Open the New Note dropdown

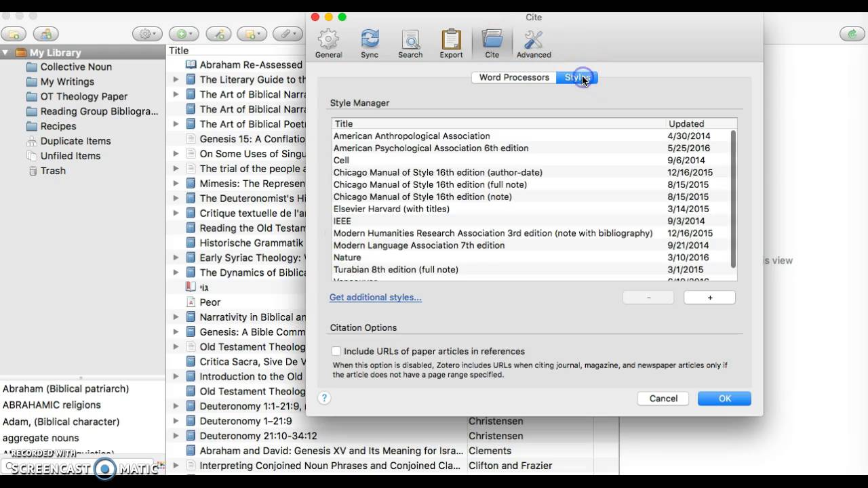(x=250, y=34)
